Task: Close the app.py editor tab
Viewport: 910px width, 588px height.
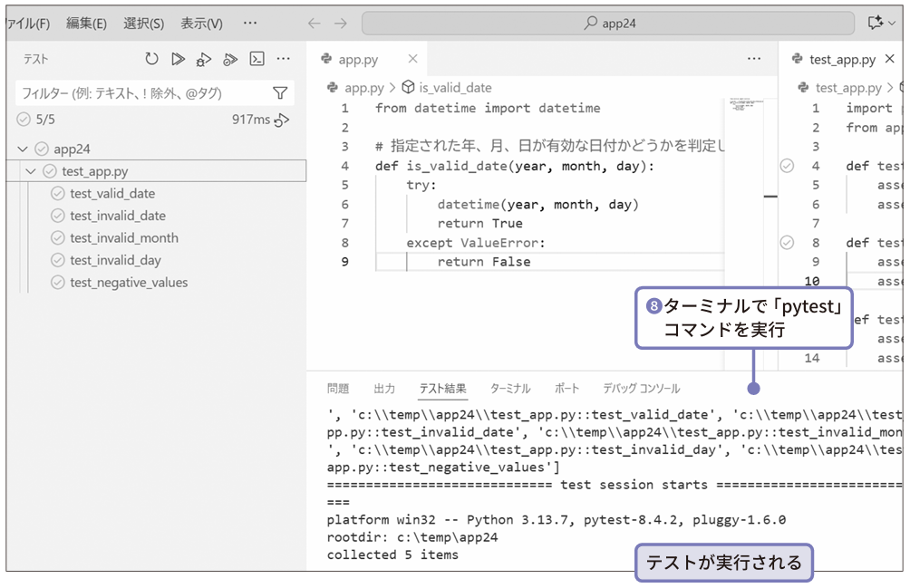Action: coord(412,59)
